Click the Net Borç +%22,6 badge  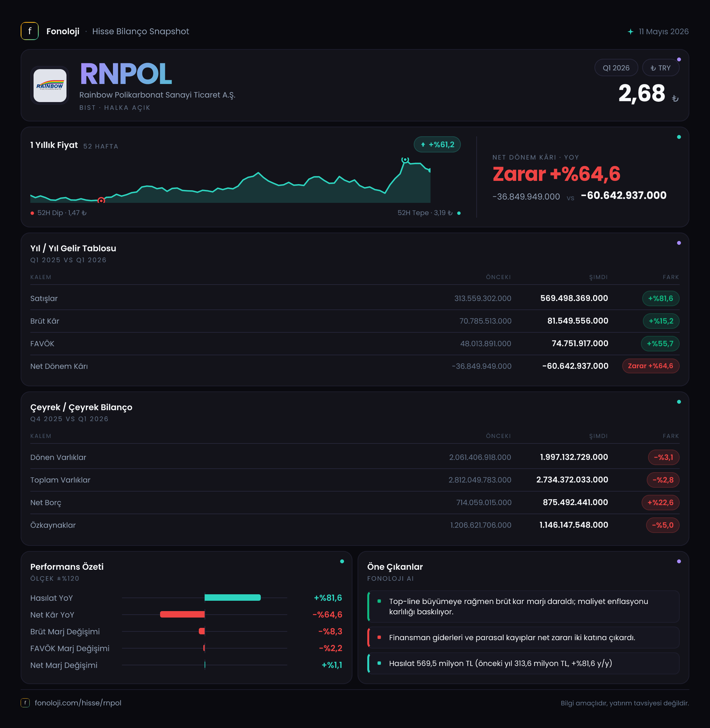[660, 503]
